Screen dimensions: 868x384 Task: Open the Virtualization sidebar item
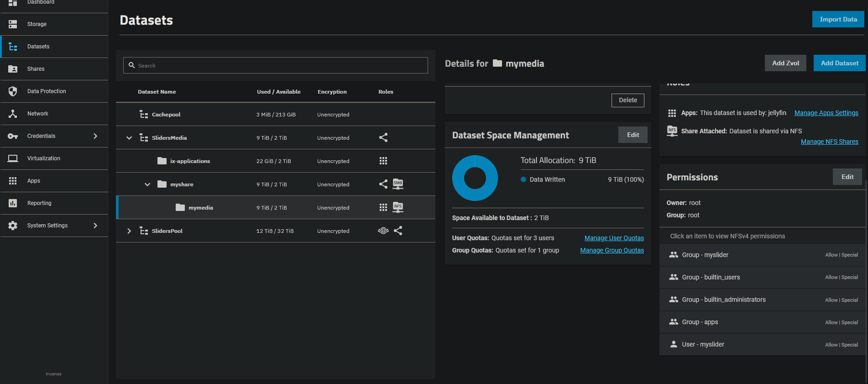point(43,158)
